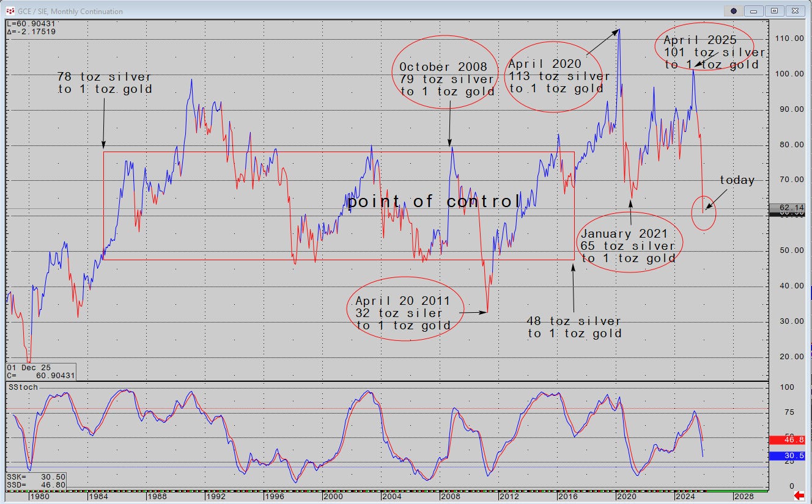Click the 2008 year label on the time axis
This screenshot has height=504, width=812.
point(450,498)
